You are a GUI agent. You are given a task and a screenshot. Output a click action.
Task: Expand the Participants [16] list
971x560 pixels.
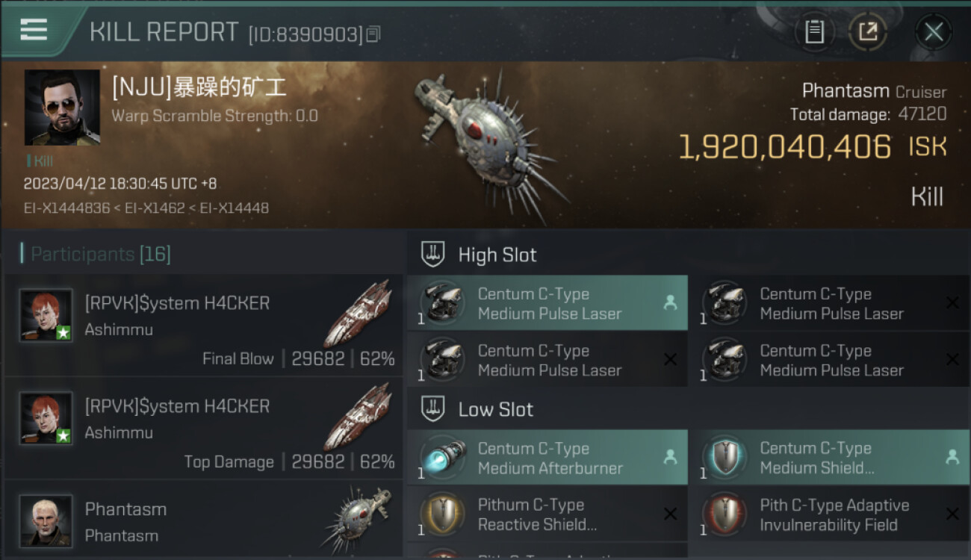(x=97, y=255)
